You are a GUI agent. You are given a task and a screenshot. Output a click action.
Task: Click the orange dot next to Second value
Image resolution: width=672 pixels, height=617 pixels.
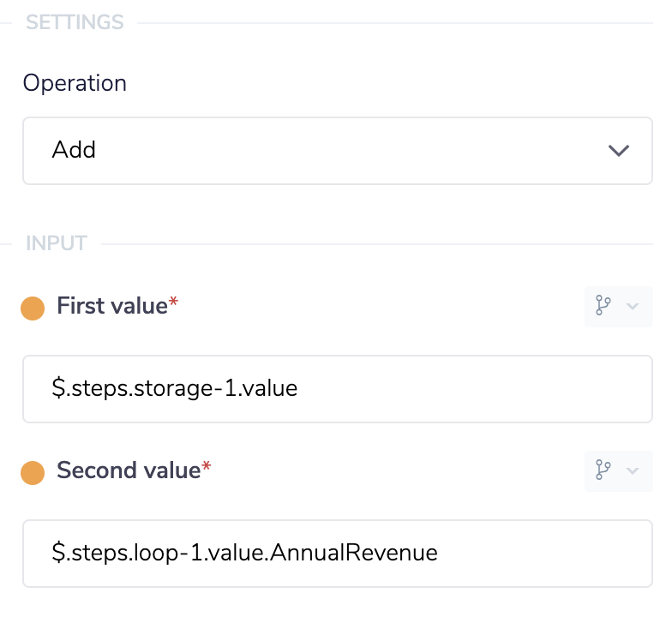point(33,472)
